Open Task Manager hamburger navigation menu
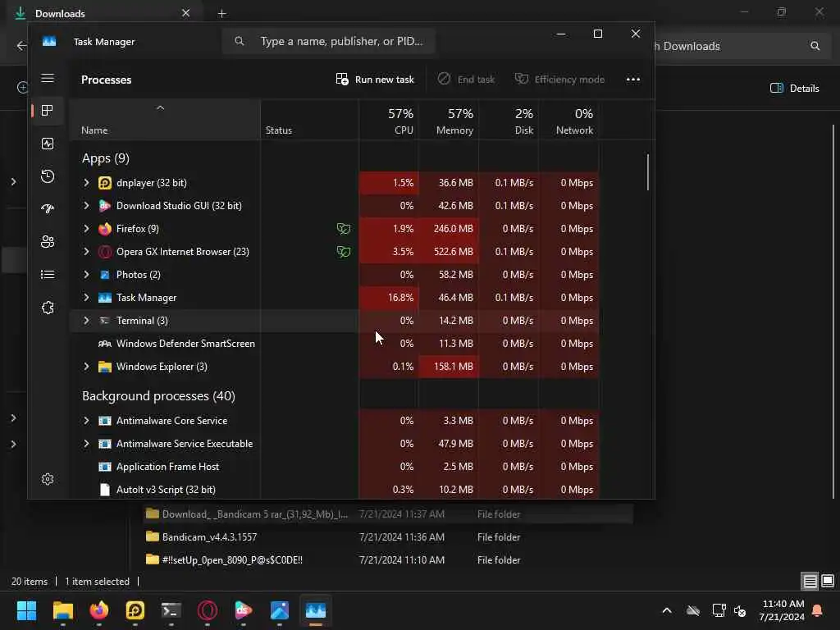 coord(48,78)
